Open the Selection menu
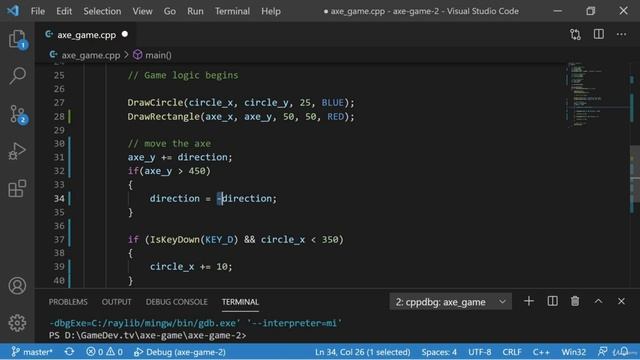This screenshot has height=360, width=640. point(102,11)
